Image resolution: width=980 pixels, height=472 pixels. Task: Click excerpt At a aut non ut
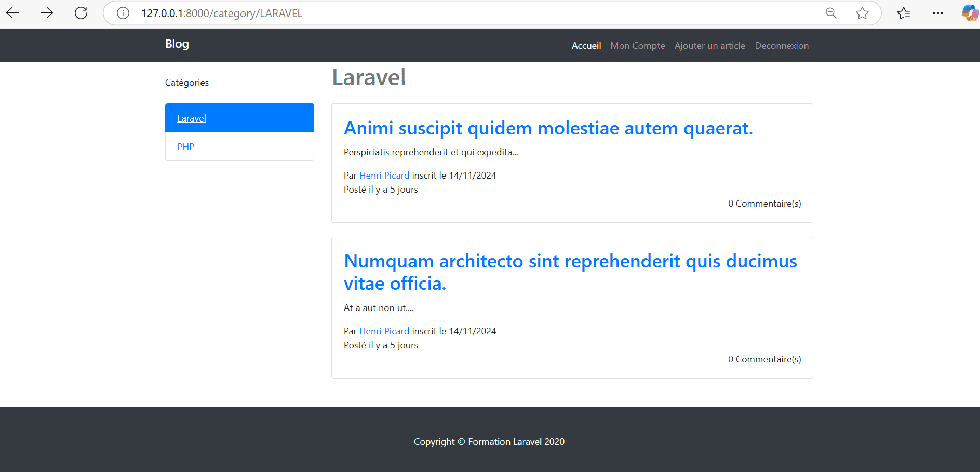click(379, 308)
